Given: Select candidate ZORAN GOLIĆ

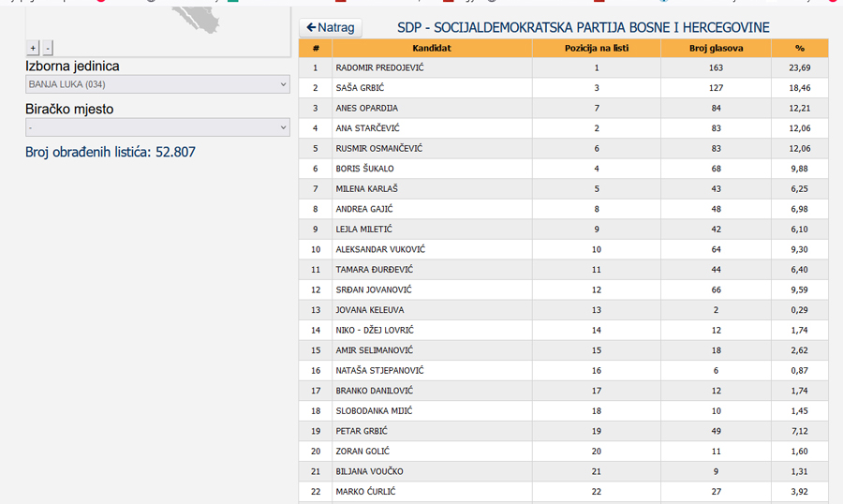Looking at the screenshot, I should tap(362, 451).
